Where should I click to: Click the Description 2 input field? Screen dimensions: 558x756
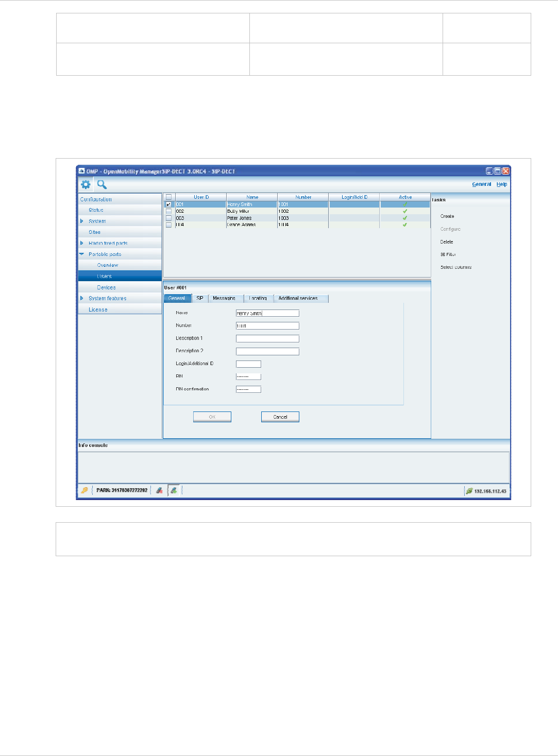pos(267,352)
